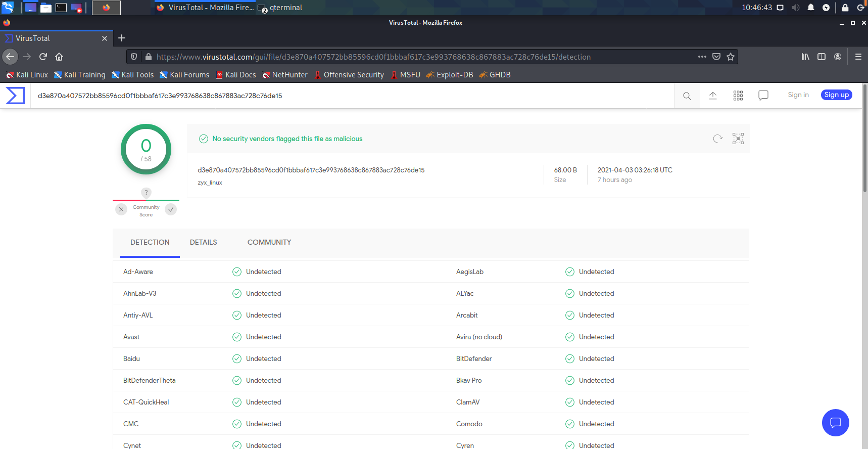Click the search magnifier icon

[x=687, y=96]
